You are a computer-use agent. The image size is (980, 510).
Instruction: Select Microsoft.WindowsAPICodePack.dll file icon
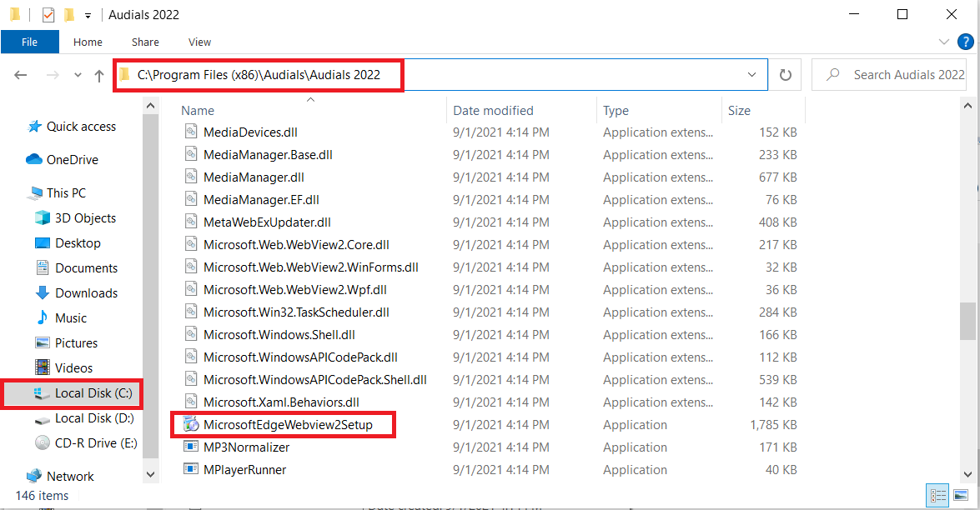tap(191, 357)
